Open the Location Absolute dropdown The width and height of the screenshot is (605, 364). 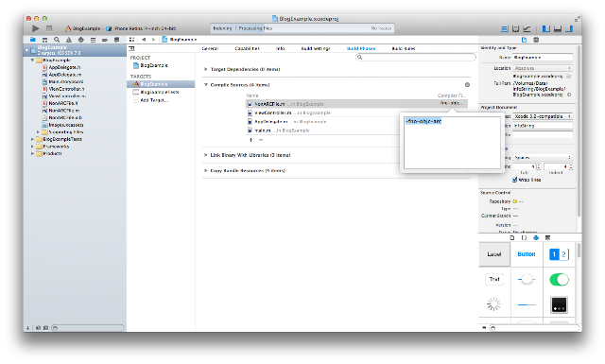(543, 68)
